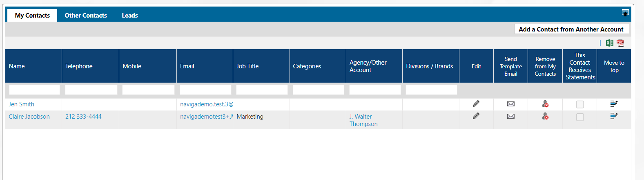Click edit pencil icon for Claire Jacobson
This screenshot has width=644, height=180.
(476, 116)
